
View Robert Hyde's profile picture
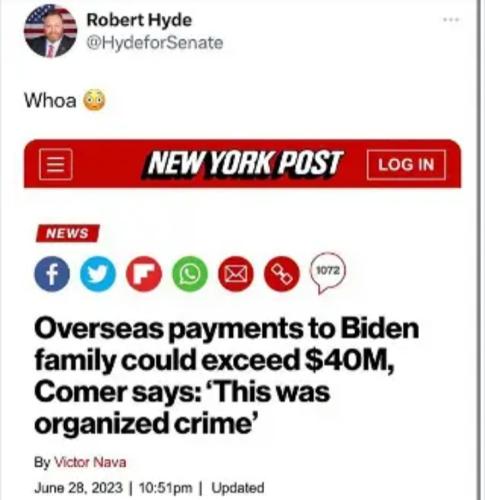50,31
